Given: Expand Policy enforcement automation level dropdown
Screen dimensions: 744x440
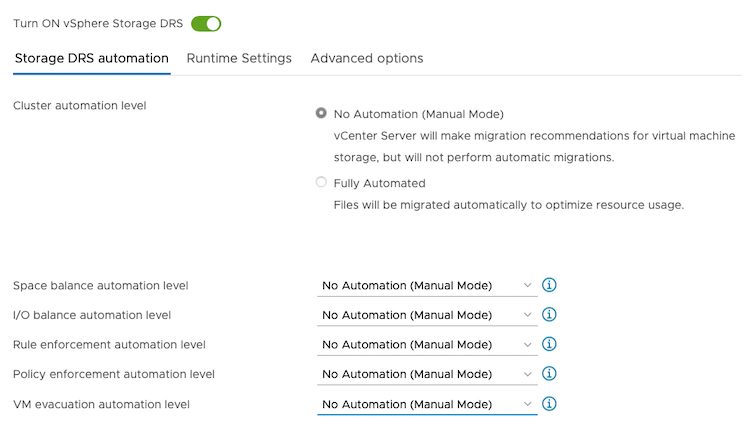Looking at the screenshot, I should tap(427, 375).
